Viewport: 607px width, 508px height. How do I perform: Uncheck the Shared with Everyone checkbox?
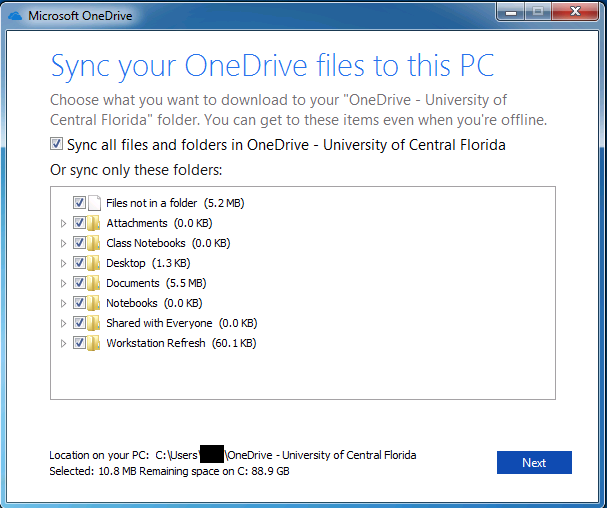(79, 323)
